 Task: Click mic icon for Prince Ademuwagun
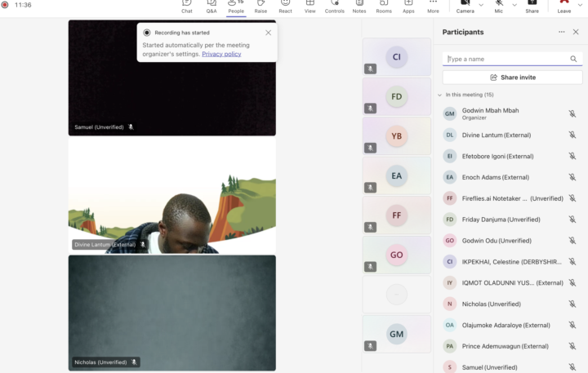[x=572, y=346]
